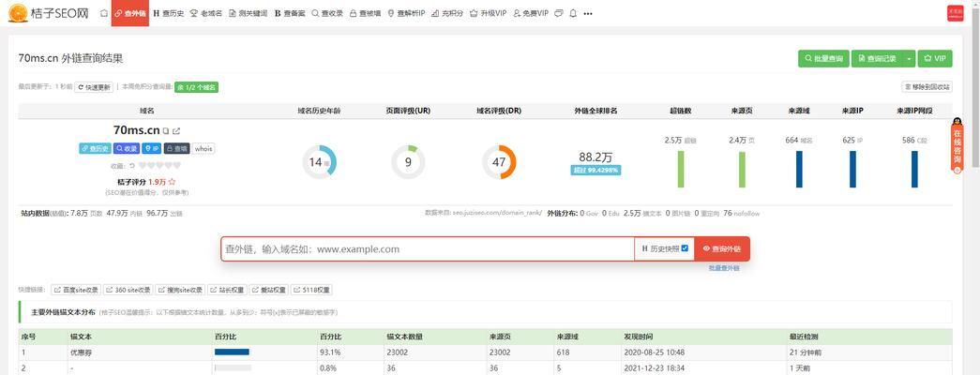The image size is (980, 375).
Task: Click the blue 查历史 button under 70ms.cn
Action: point(95,149)
